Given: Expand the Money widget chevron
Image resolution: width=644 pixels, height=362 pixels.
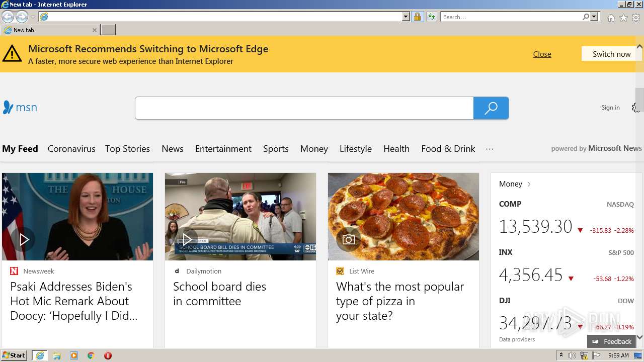Looking at the screenshot, I should [x=529, y=184].
